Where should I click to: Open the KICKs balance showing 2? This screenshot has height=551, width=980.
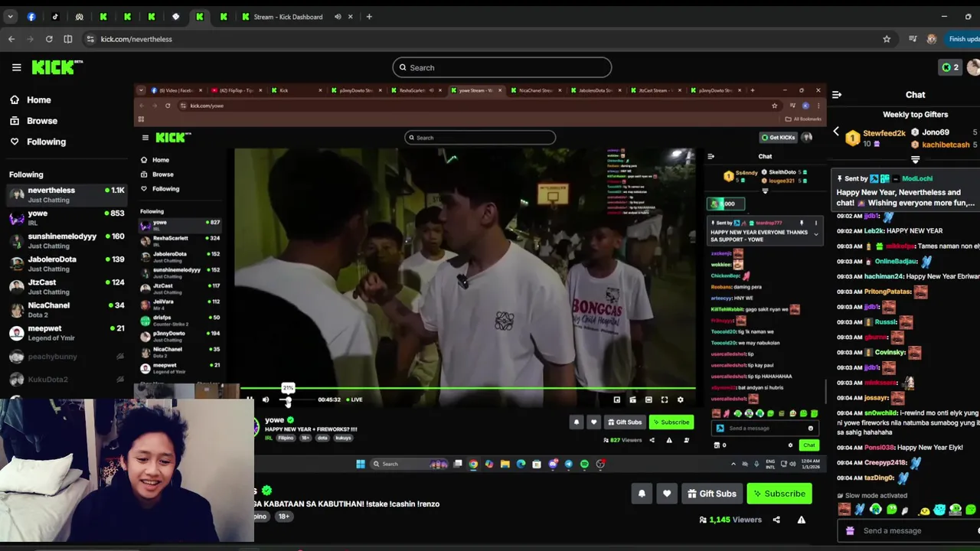pyautogui.click(x=949, y=67)
